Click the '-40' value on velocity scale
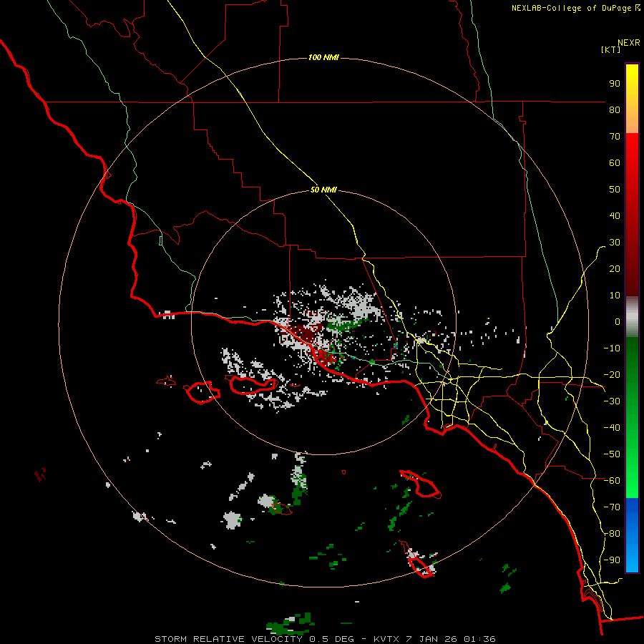 (x=612, y=428)
